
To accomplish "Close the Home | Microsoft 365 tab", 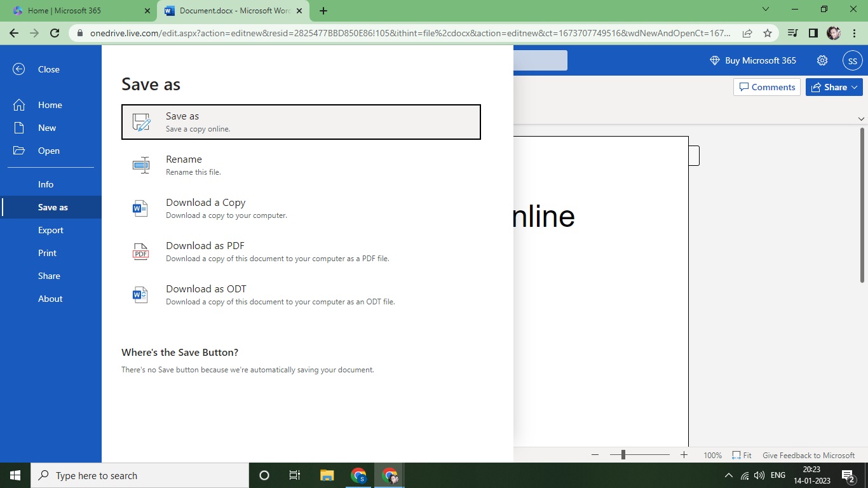I will coord(147,11).
